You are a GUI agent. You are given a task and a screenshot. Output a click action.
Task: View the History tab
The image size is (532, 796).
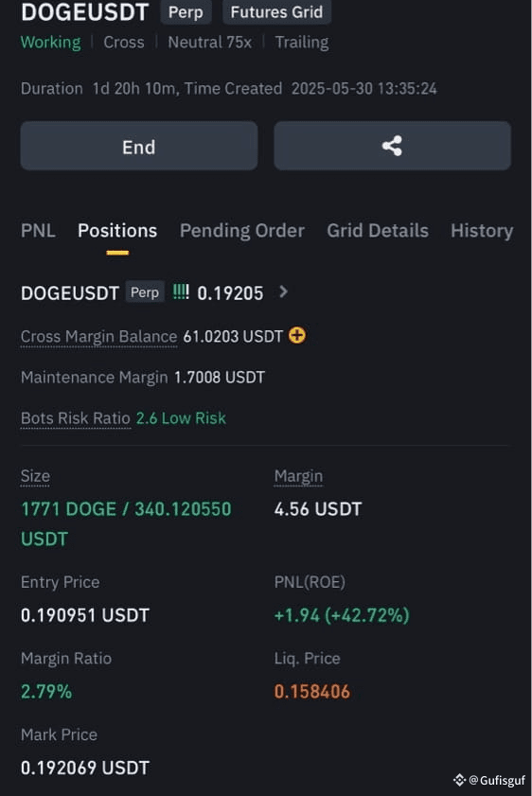click(x=482, y=231)
